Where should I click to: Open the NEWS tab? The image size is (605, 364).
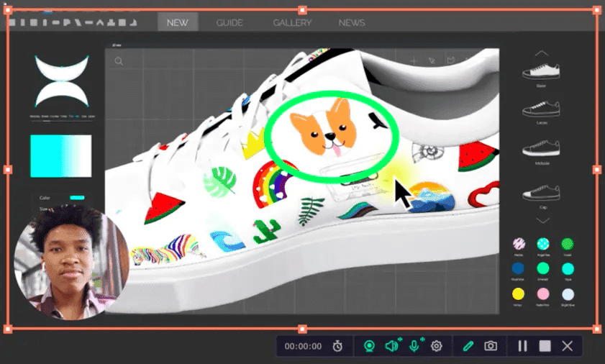pyautogui.click(x=352, y=23)
